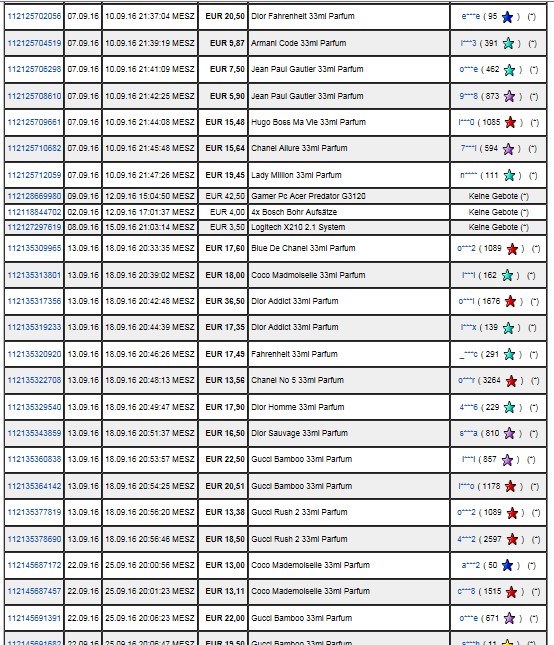Click the turquoise star beside feedback score 139
The width and height of the screenshot is (554, 645).
point(508,328)
